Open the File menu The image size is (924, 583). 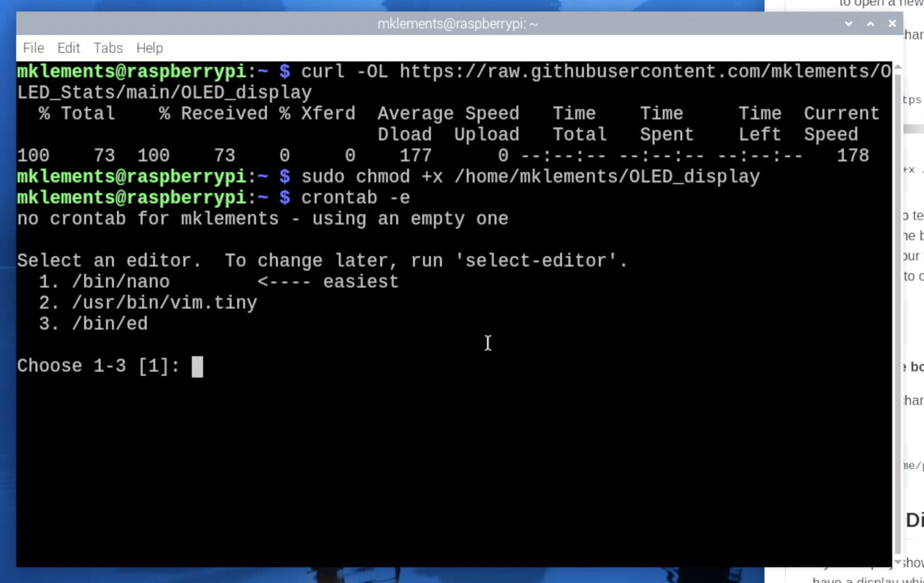pos(33,48)
